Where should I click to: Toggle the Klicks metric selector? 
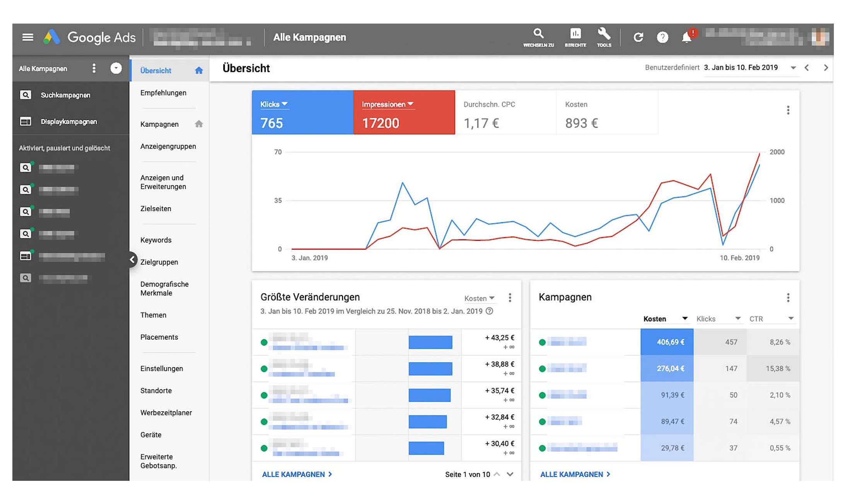[x=273, y=103]
